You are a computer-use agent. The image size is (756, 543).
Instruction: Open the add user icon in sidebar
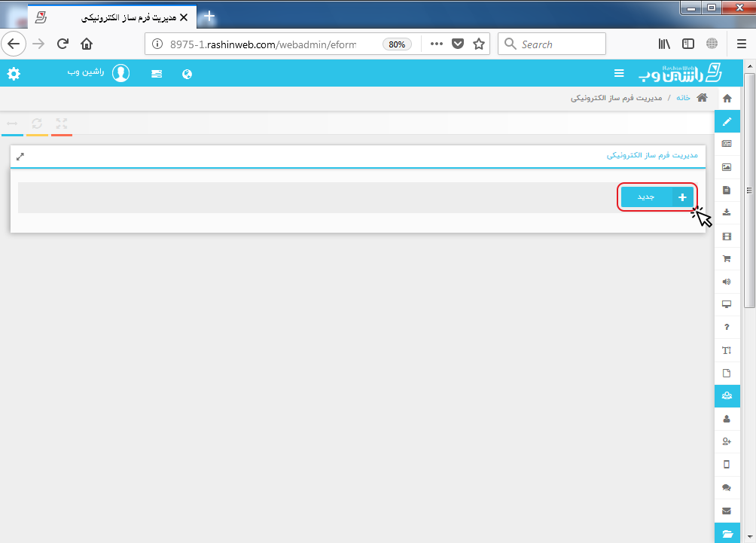tap(727, 441)
